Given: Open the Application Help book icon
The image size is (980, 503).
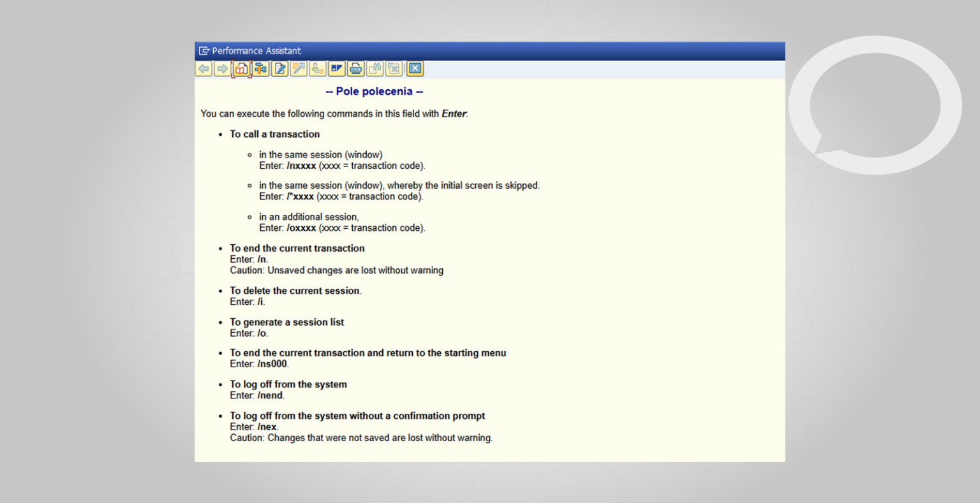Looking at the screenshot, I should pos(241,69).
